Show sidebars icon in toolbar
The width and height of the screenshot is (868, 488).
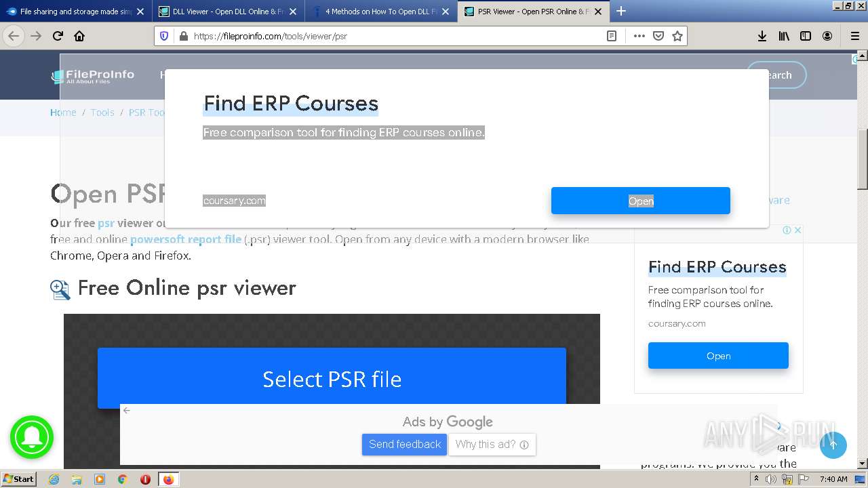click(x=806, y=36)
